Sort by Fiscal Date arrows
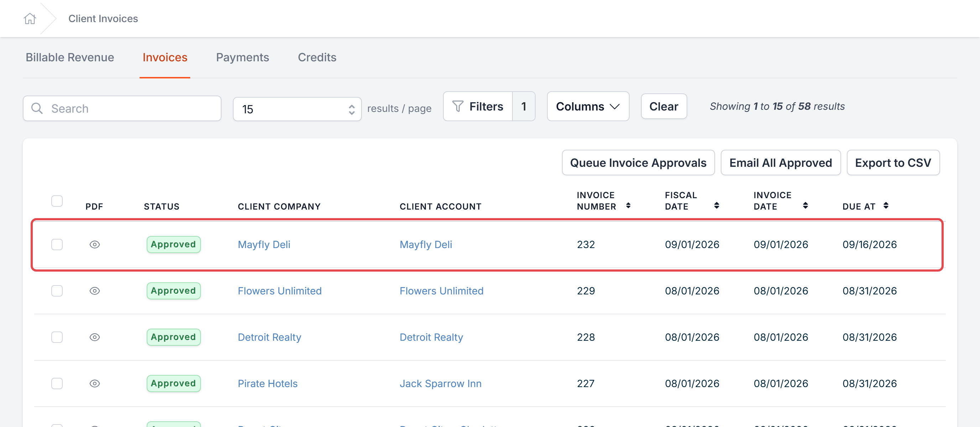Image resolution: width=980 pixels, height=427 pixels. (x=717, y=206)
